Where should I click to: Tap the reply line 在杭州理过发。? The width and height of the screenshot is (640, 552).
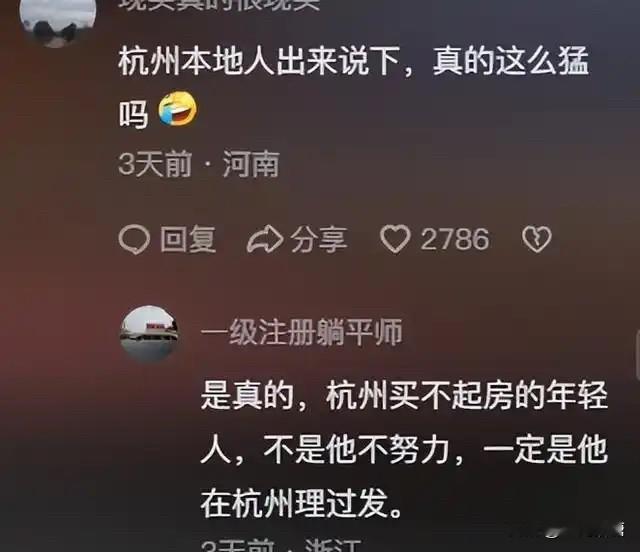(x=302, y=504)
